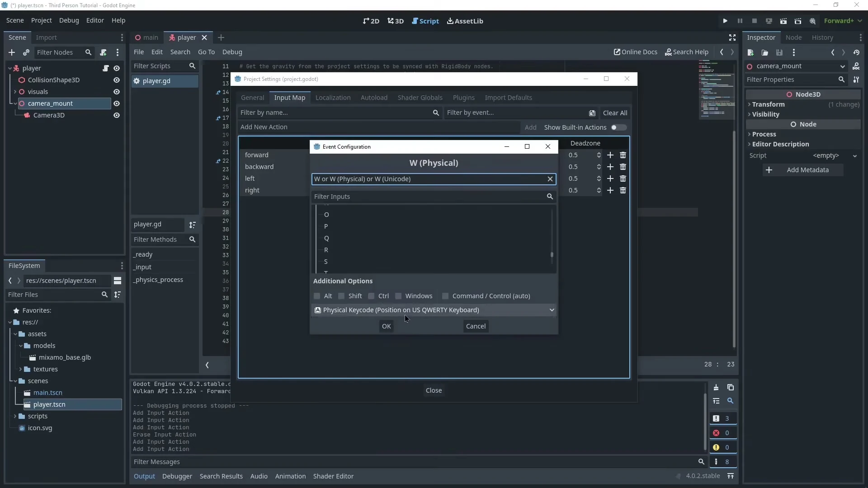
Task: Delete the backward input action
Action: point(623,167)
